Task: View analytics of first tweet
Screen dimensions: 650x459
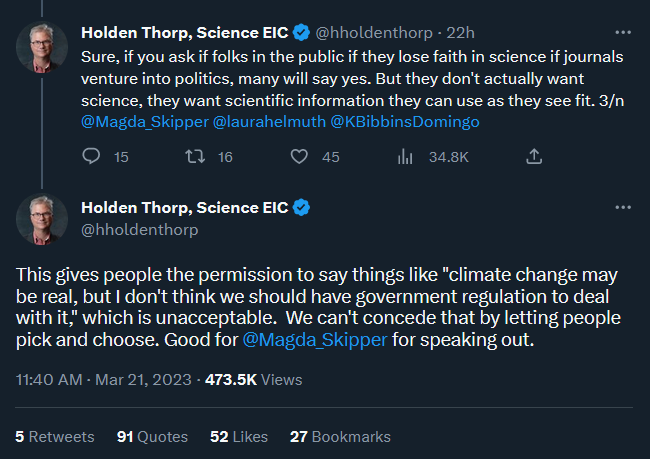Action: [406, 157]
